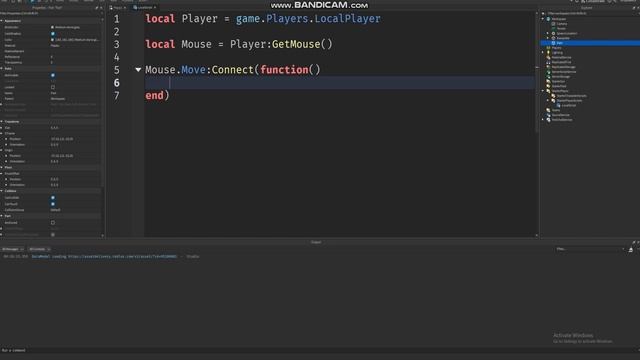
Task: Click the StarterPack icon in Explorer
Action: [549, 86]
